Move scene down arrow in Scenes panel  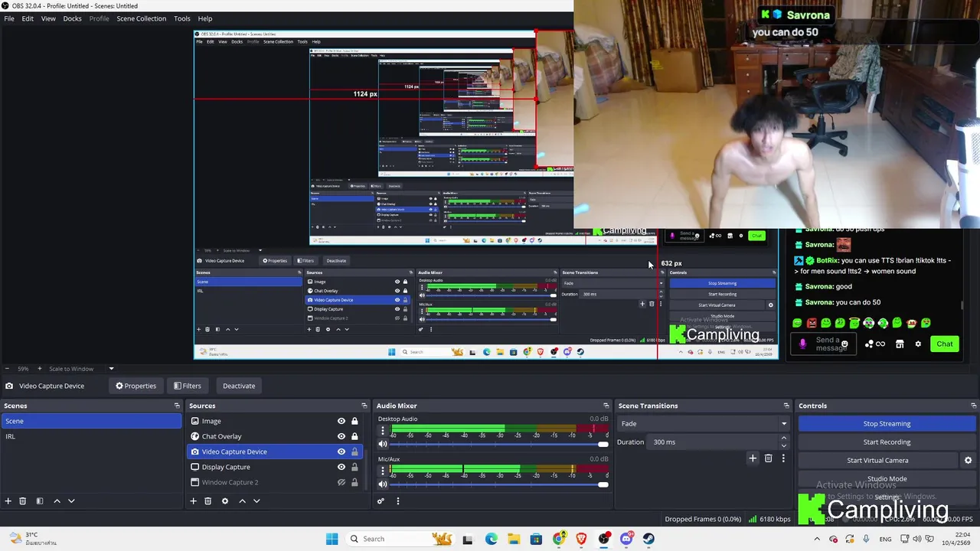pos(71,501)
